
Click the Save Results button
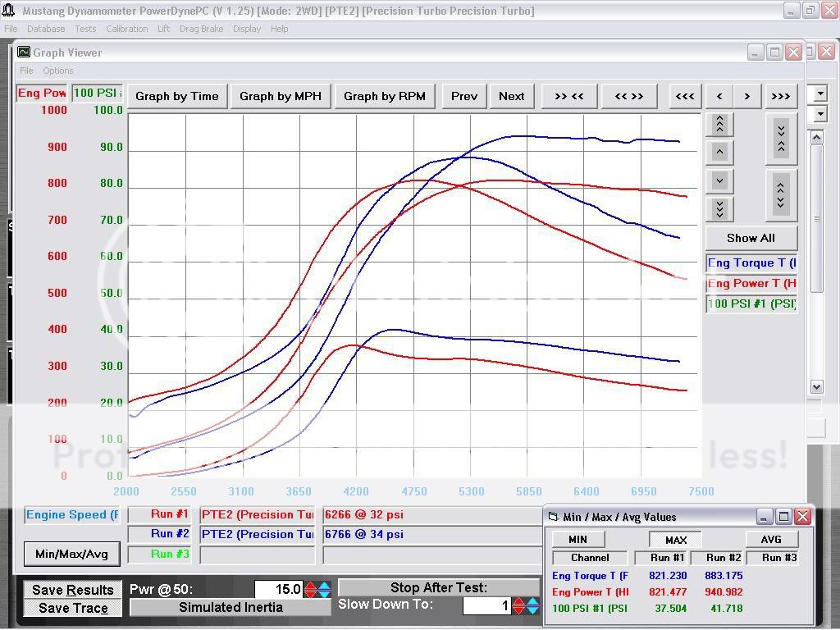(71, 590)
